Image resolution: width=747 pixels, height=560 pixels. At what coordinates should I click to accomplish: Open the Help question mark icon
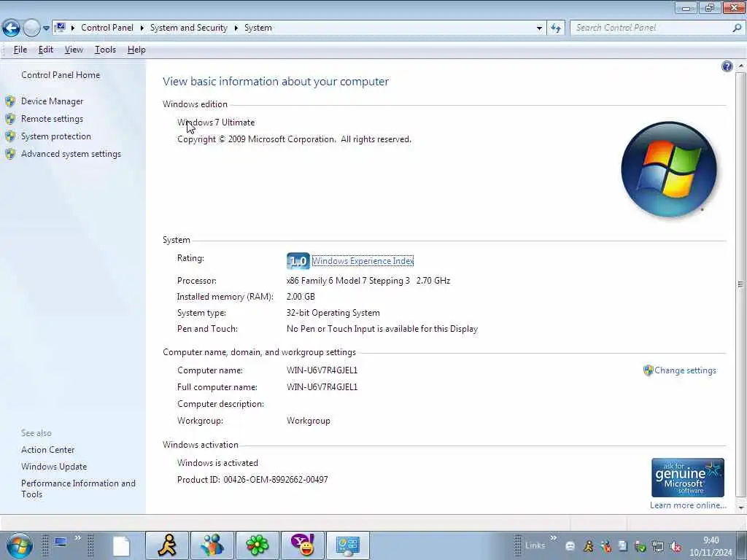pyautogui.click(x=727, y=66)
